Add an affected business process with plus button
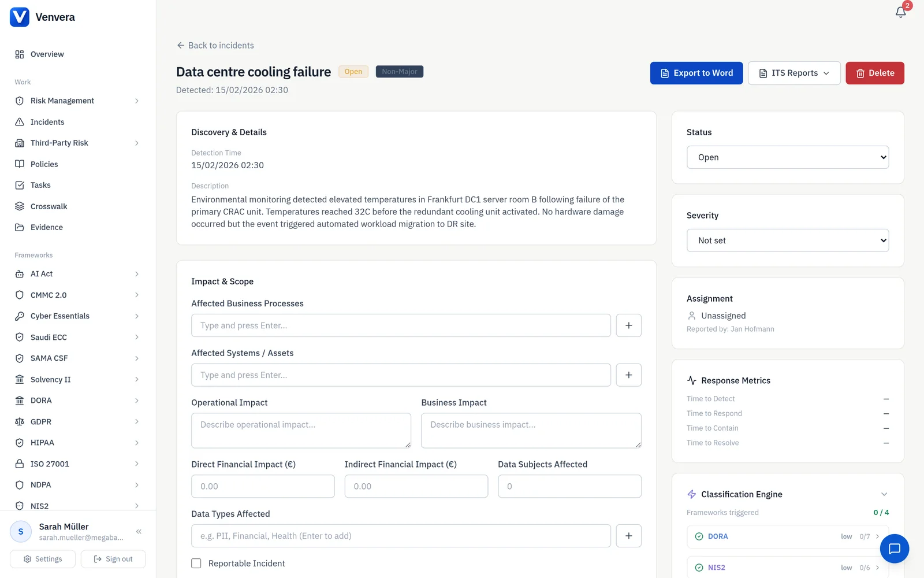This screenshot has width=924, height=578. click(x=628, y=325)
